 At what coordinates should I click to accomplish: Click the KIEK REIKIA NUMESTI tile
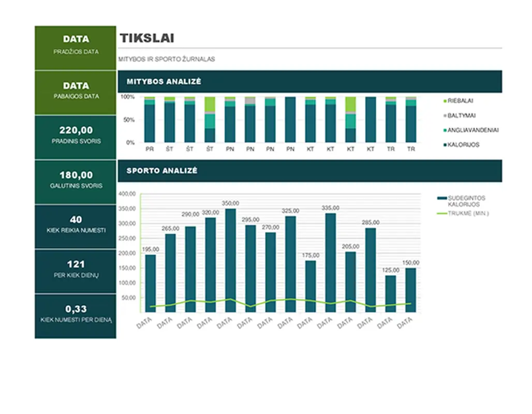(76, 226)
